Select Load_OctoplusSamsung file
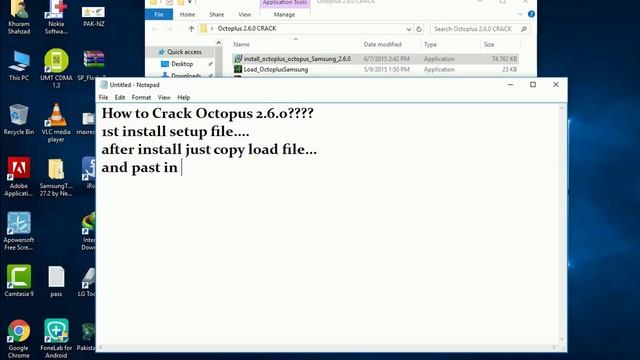640x360 pixels. (376, 69)
